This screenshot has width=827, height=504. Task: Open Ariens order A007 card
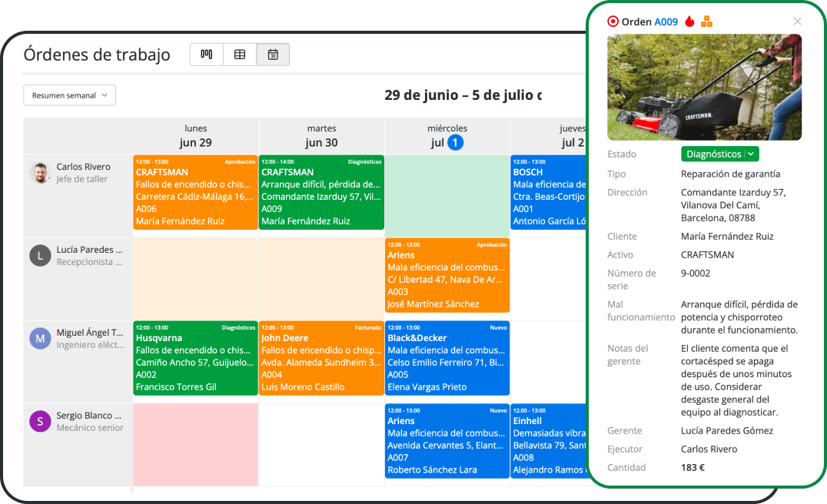click(x=447, y=441)
